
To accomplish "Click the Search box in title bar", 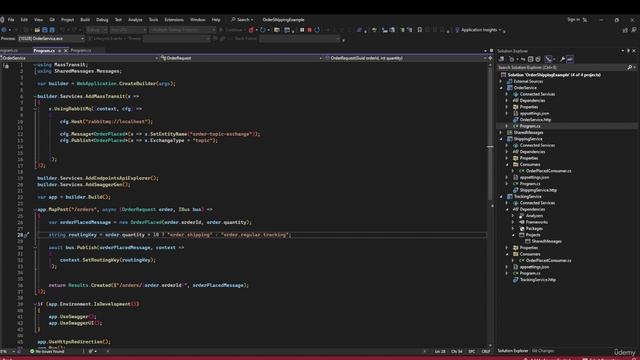I will [242, 20].
